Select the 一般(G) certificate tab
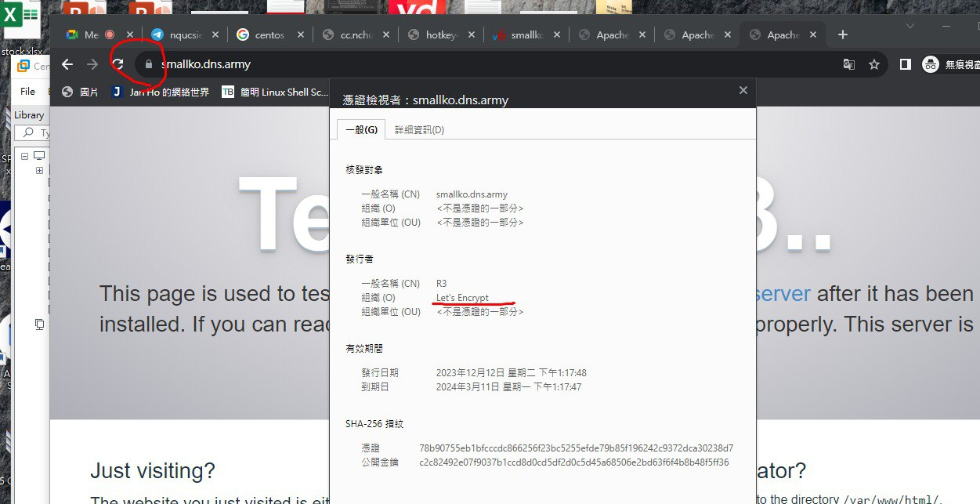 pyautogui.click(x=362, y=129)
